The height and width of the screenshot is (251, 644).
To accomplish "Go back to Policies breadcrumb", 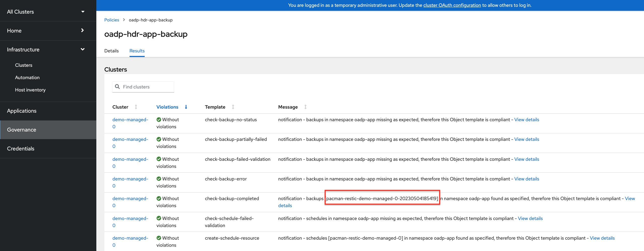I will point(112,20).
